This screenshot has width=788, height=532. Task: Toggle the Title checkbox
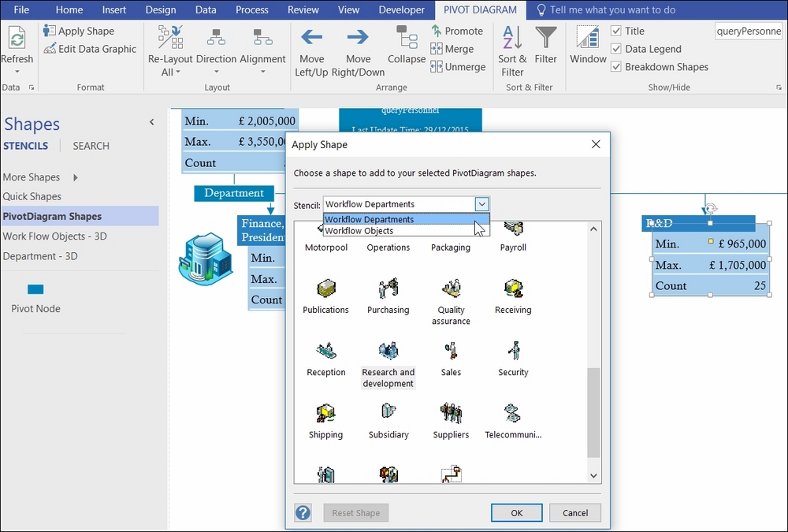(x=616, y=32)
